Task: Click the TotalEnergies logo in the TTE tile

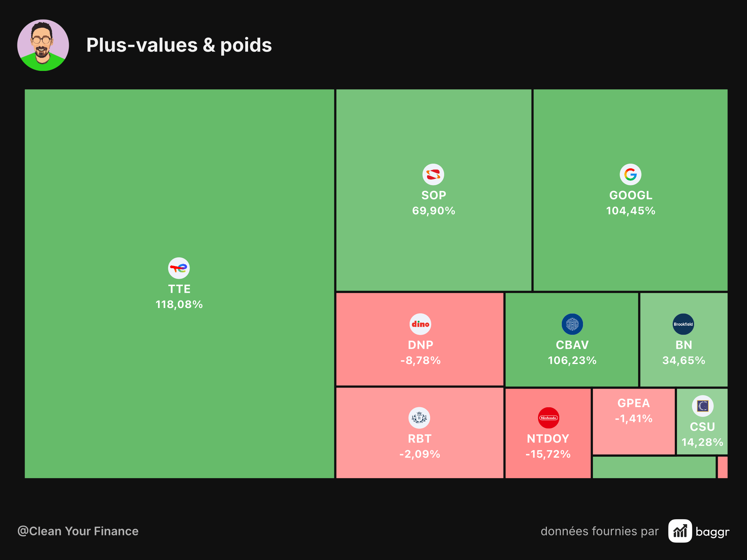Action: 179,268
